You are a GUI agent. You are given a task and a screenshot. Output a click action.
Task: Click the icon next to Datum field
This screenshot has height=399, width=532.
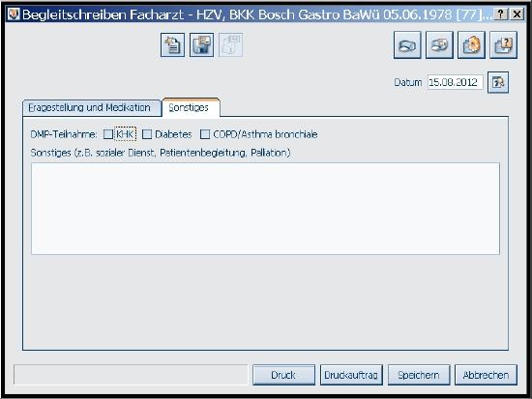tap(498, 82)
